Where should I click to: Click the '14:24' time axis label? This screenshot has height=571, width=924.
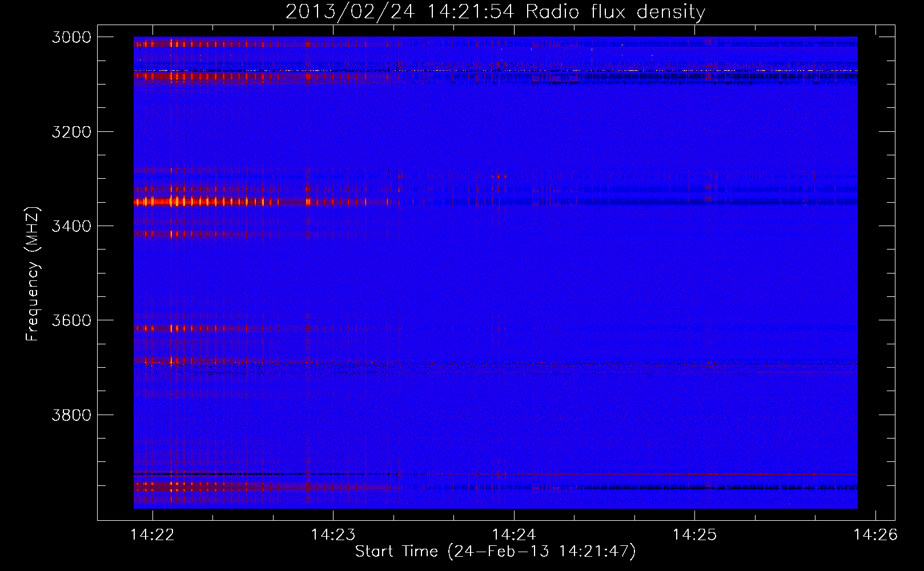514,534
